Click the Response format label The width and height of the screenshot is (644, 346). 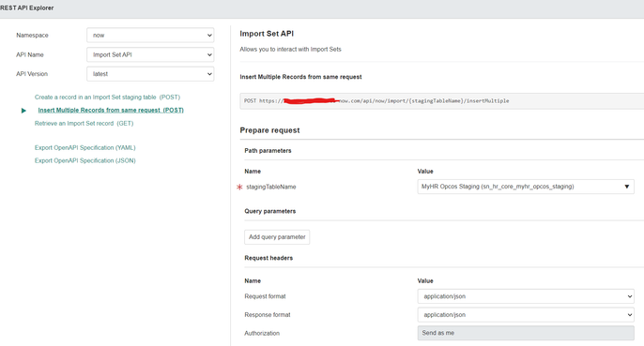pyautogui.click(x=268, y=315)
